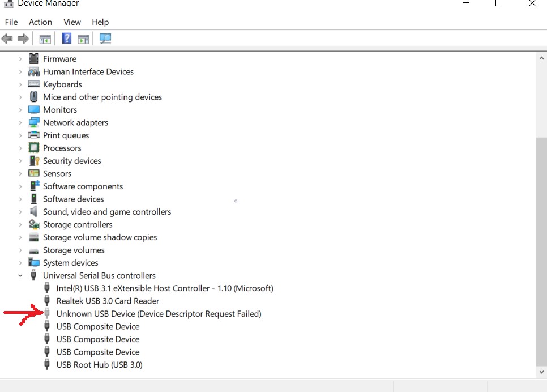Screen dimensions: 547x392
Task: Click the scrollbar down arrow
Action: point(541,372)
